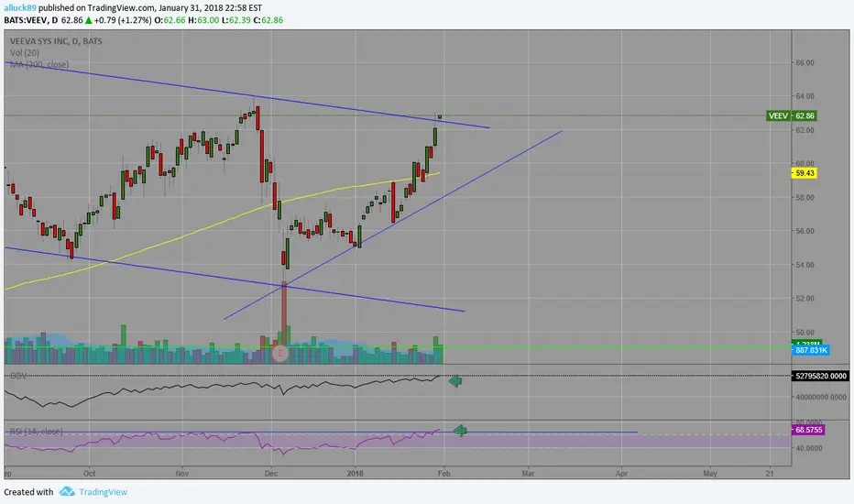854x504 pixels.
Task: Click the MA (200, close) indicator label
Action: [39, 64]
